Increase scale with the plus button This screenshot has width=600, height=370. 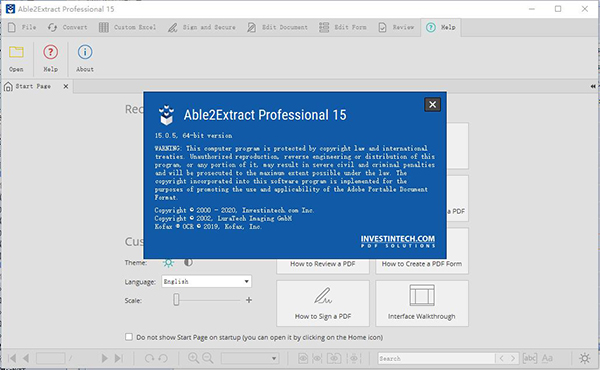click(249, 300)
